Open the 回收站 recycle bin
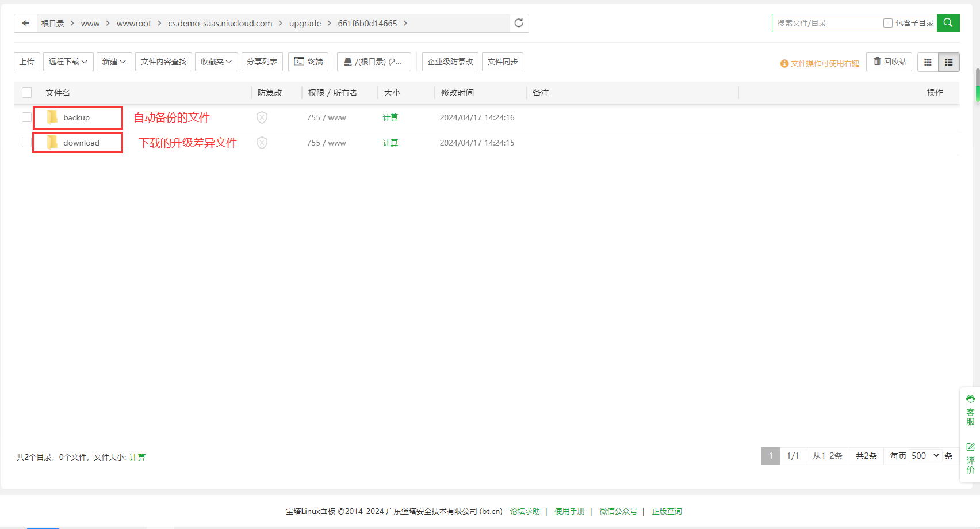Image resolution: width=980 pixels, height=529 pixels. (x=890, y=62)
